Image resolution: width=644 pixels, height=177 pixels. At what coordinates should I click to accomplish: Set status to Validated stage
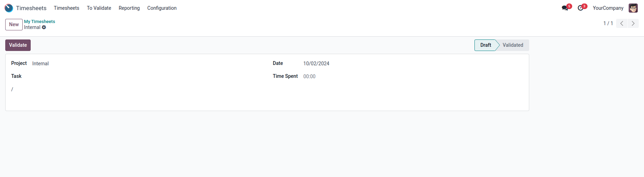click(512, 45)
